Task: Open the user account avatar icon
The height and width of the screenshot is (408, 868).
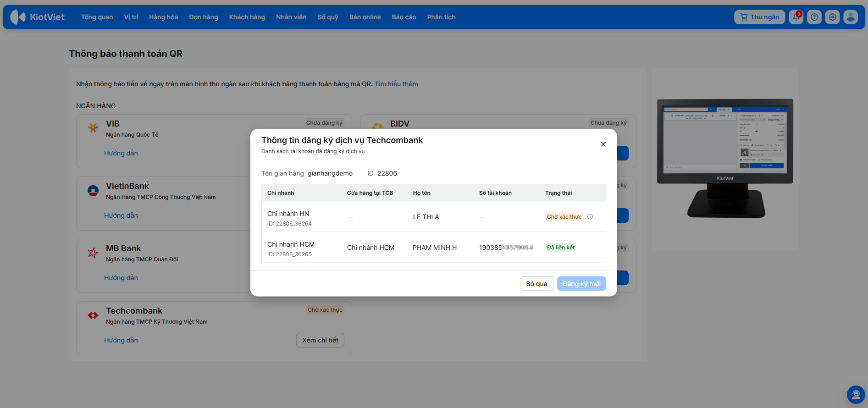Action: (x=851, y=17)
